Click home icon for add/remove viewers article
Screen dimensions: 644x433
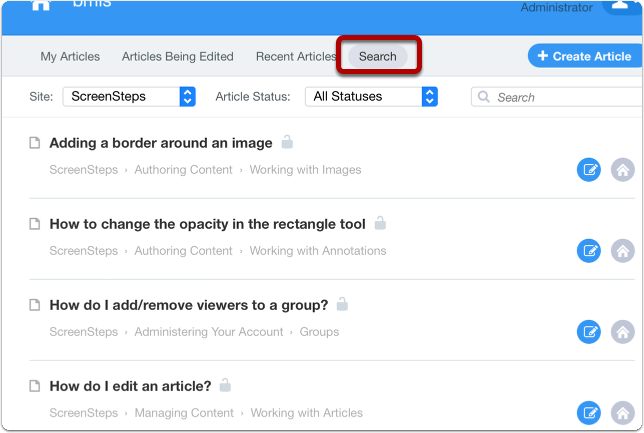coord(623,332)
